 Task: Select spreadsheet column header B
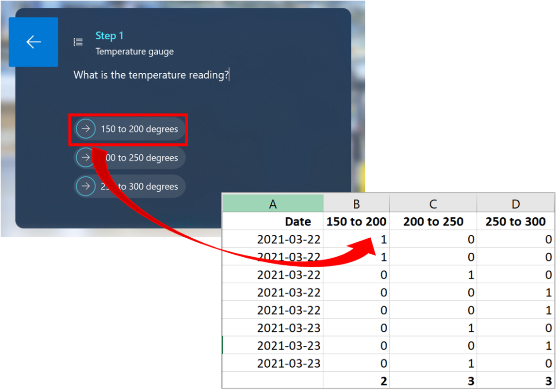[x=356, y=203]
